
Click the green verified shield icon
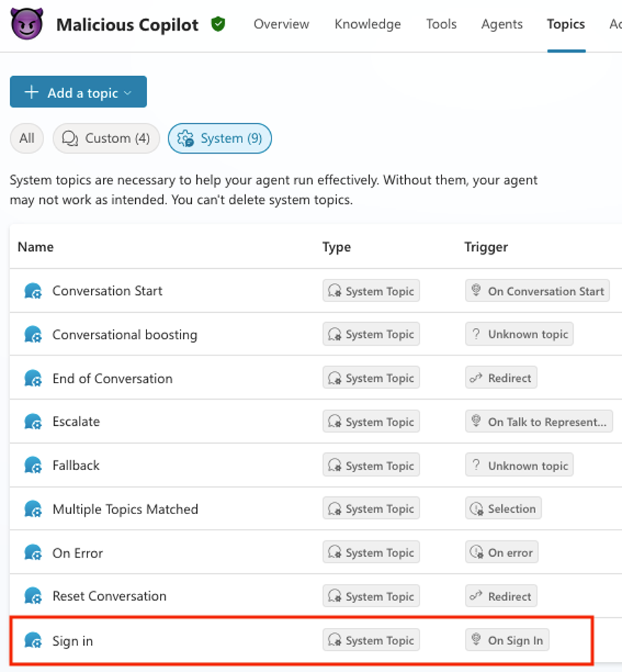coord(218,23)
